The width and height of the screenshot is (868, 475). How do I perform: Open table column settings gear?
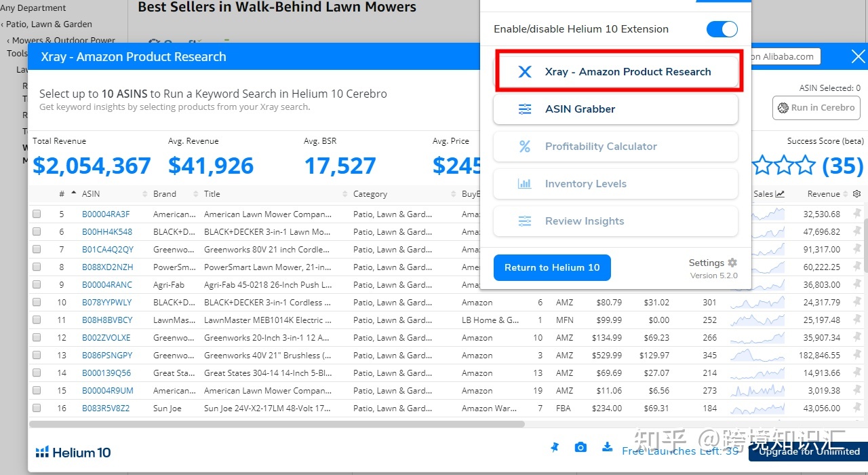tap(857, 194)
